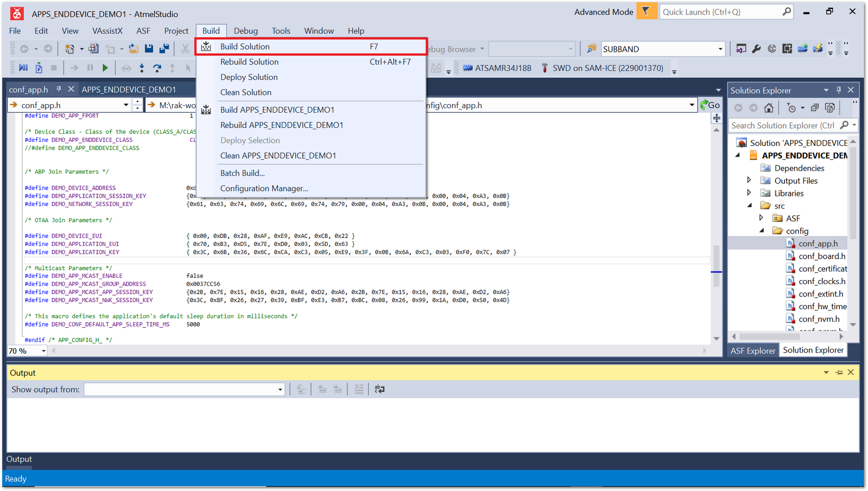
Task: Open Solution Explorer window options dropdown arrow
Action: tap(826, 90)
